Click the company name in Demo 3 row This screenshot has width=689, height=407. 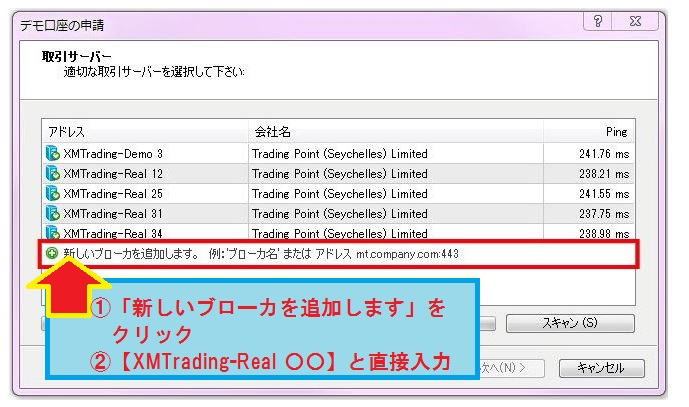coord(340,154)
